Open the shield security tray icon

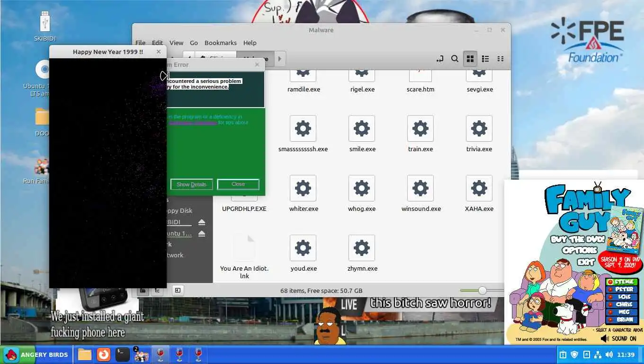point(574,355)
